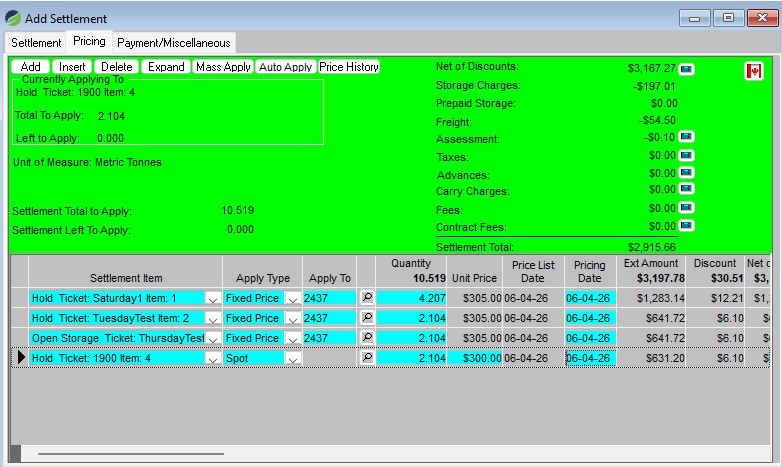Open Apply Type dropdown in Saturday1 row

293,298
